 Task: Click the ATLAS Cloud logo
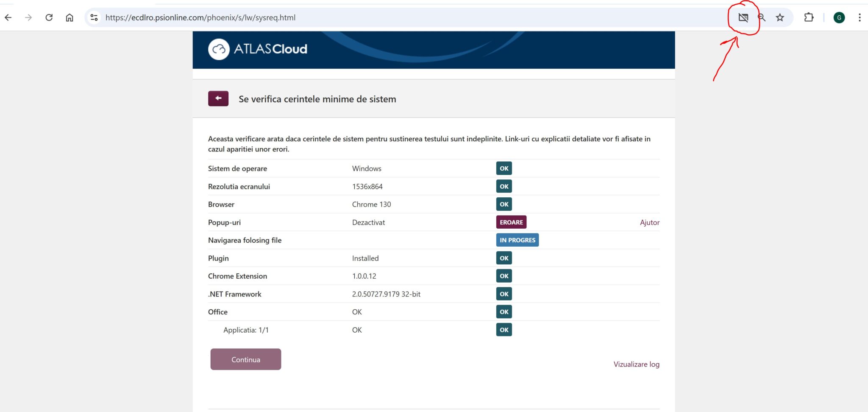click(x=257, y=49)
